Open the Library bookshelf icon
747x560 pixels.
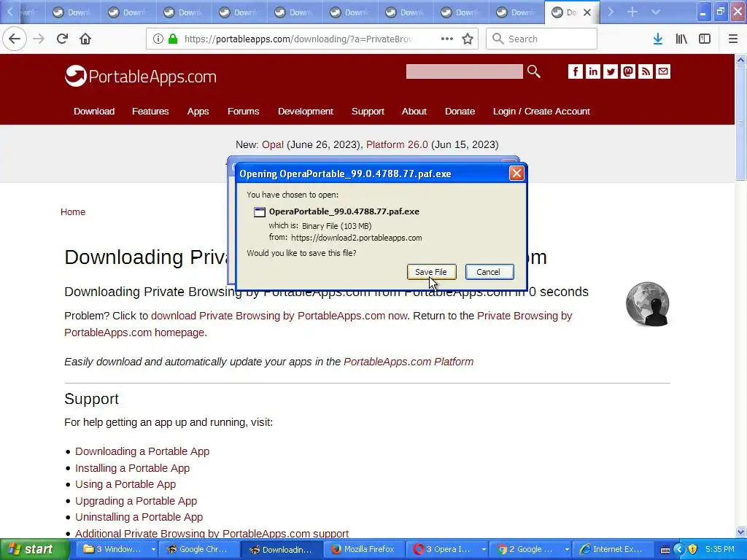pos(681,39)
